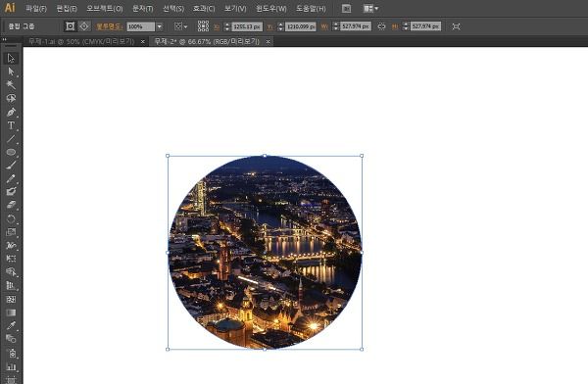Click the 불투명도 opacity link
This screenshot has height=384, width=588.
109,26
